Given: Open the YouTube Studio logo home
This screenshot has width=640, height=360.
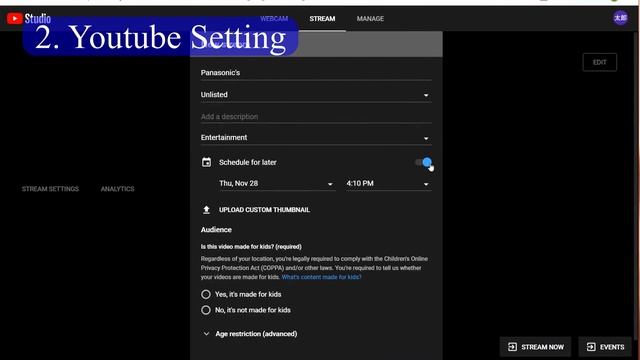Looking at the screenshot, I should coord(29,18).
